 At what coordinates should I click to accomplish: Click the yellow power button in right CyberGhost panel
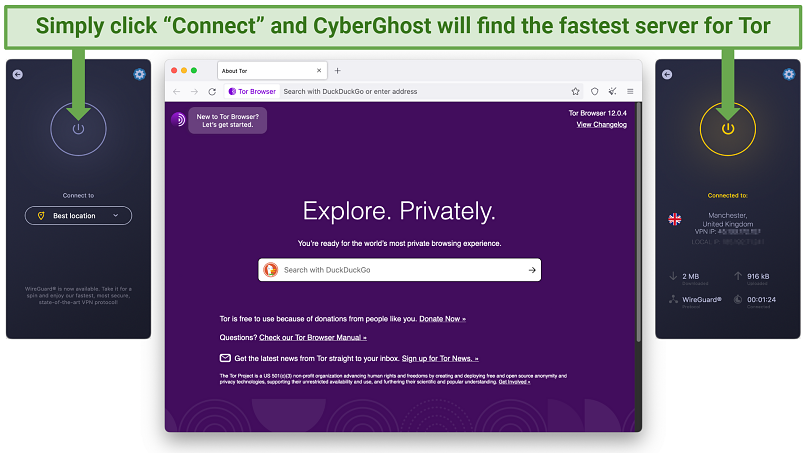point(727,129)
